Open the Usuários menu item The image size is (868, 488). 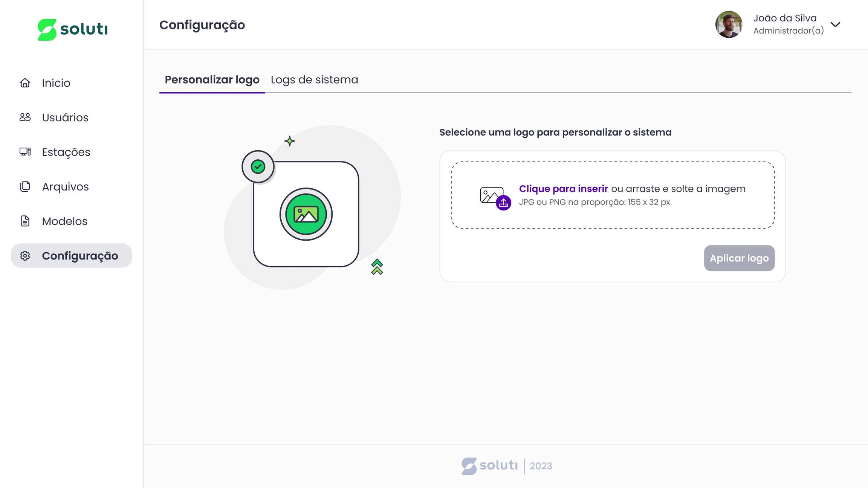pyautogui.click(x=65, y=117)
